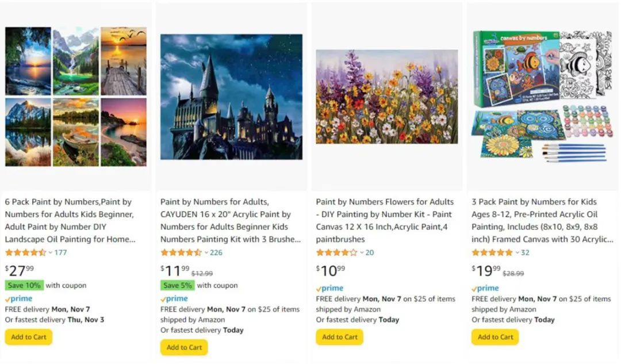The height and width of the screenshot is (364, 621).
Task: Expand rating dropdown chevron beside 177 reviews
Action: point(51,252)
